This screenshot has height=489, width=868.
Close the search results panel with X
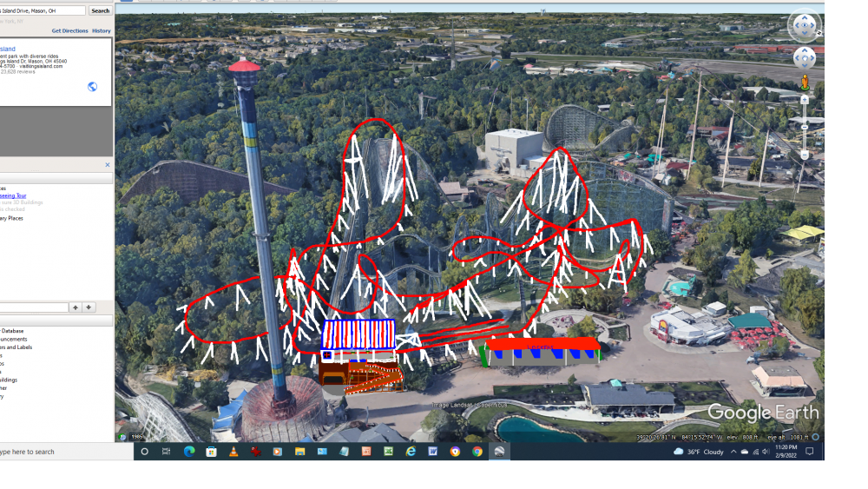click(x=108, y=164)
